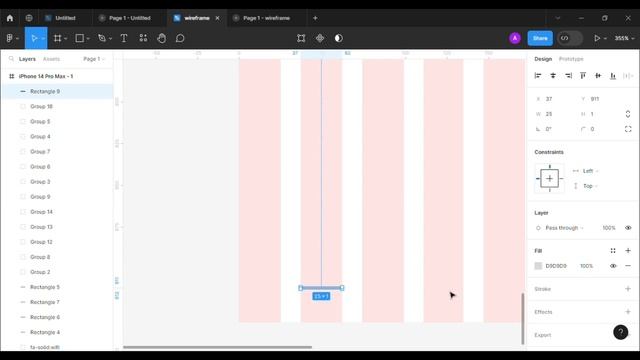
Task: Open the Pass through blend mode dropdown
Action: [564, 228]
